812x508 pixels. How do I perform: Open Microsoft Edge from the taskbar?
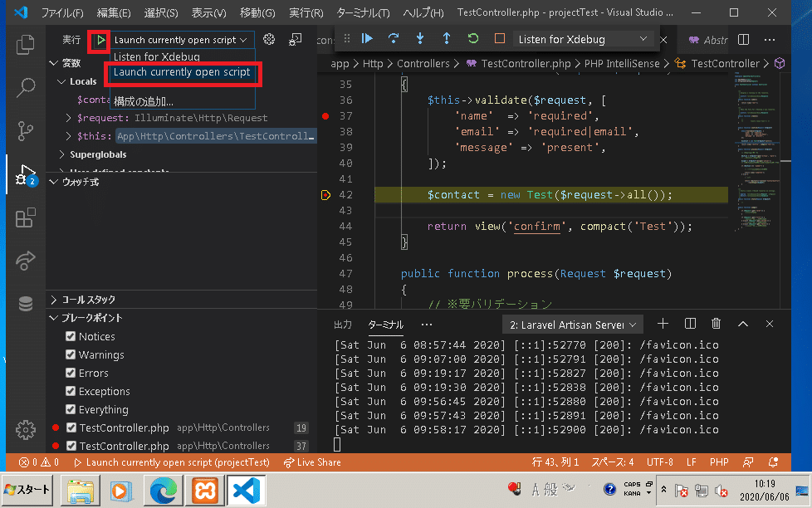click(164, 491)
